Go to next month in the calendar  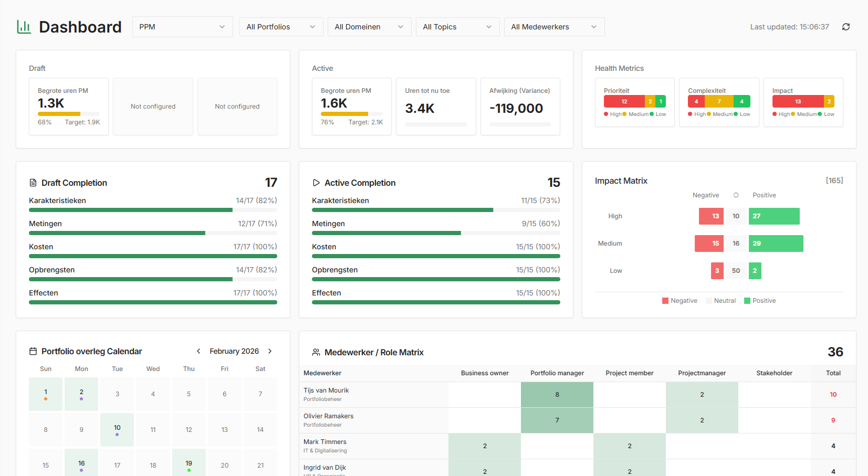pyautogui.click(x=270, y=351)
